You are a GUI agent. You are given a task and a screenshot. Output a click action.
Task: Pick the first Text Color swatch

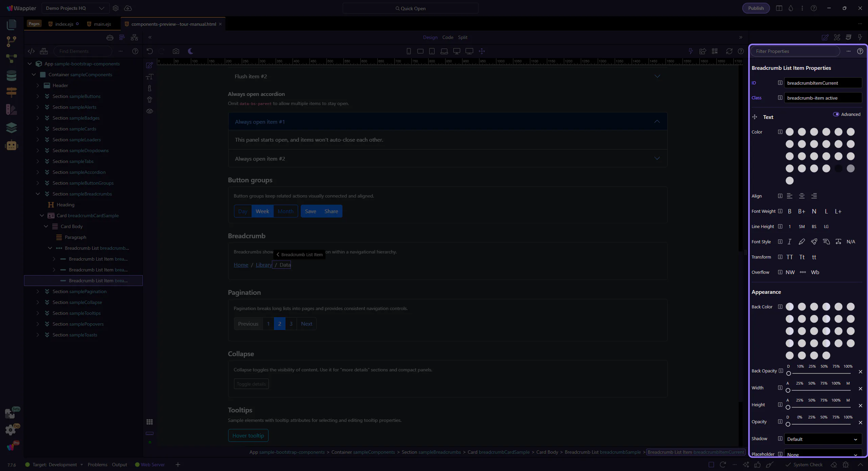(x=790, y=132)
